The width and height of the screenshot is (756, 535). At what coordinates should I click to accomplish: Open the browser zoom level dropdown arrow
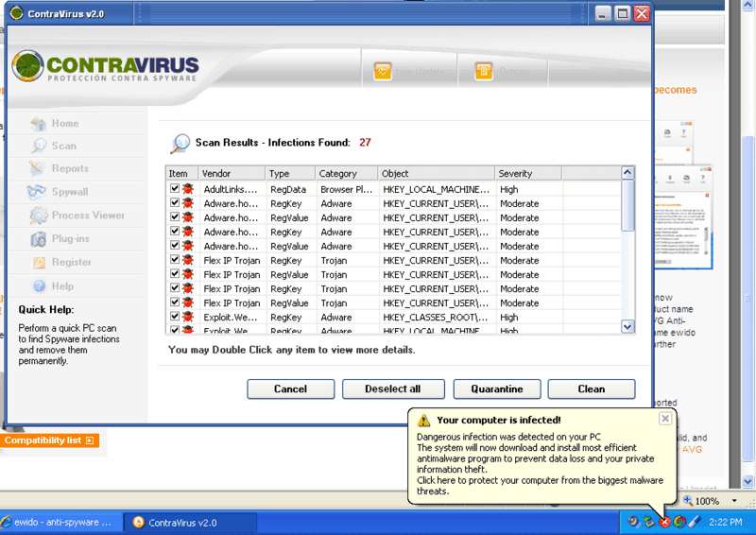734,501
